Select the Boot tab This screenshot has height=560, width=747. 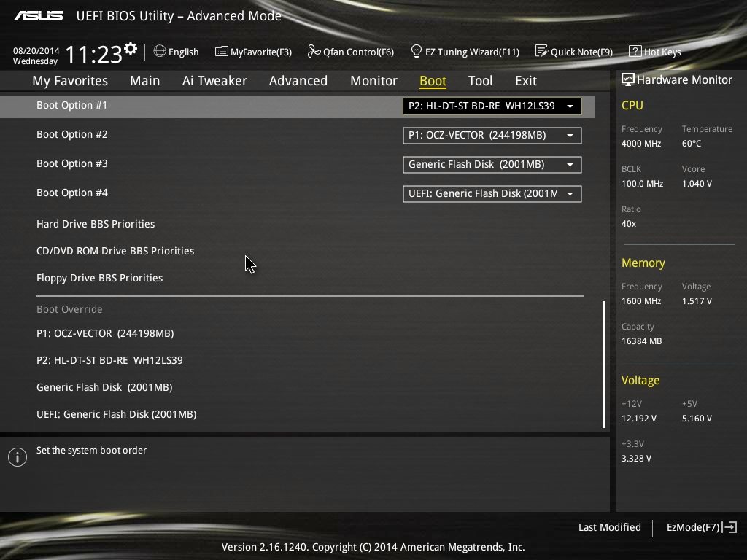click(x=433, y=81)
